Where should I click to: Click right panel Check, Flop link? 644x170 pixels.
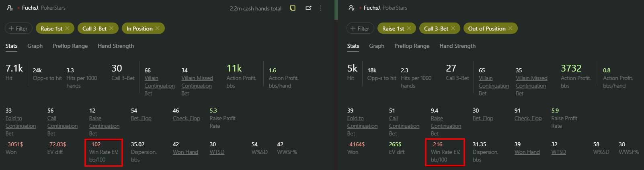coord(528,118)
